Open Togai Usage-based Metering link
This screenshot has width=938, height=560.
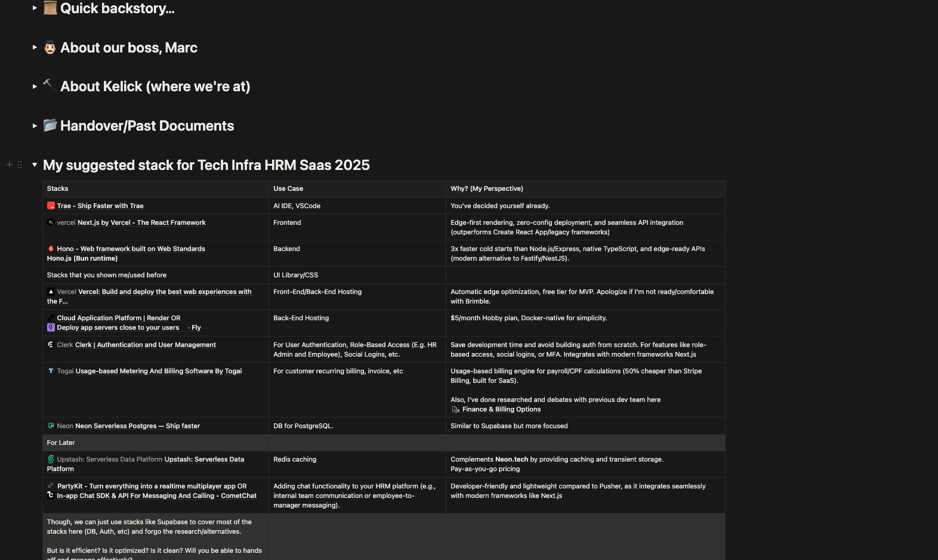[x=159, y=371]
